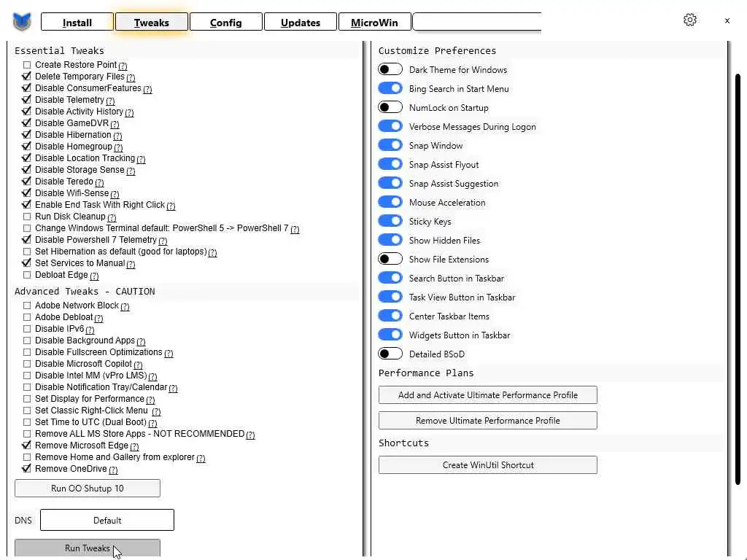This screenshot has height=560, width=747.
Task: Open help for Enable End Task With Right Click
Action: (x=171, y=206)
